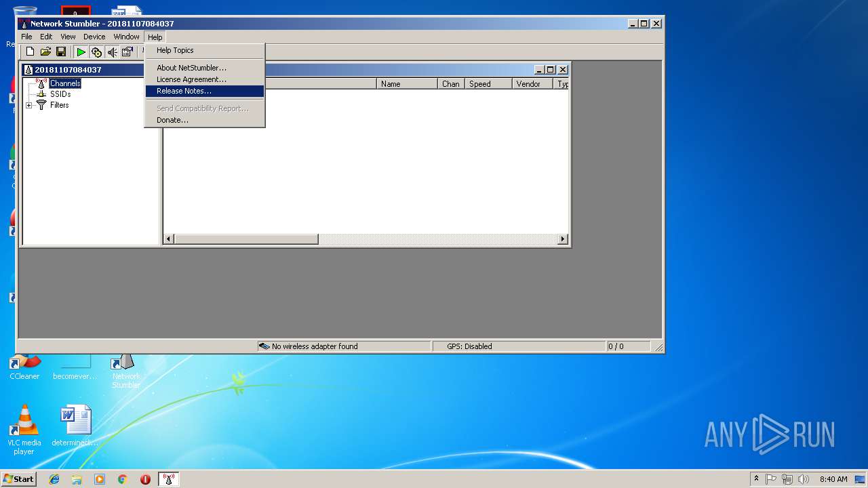Viewport: 868px width, 488px height.
Task: Select the Filters tree node
Action: 59,105
